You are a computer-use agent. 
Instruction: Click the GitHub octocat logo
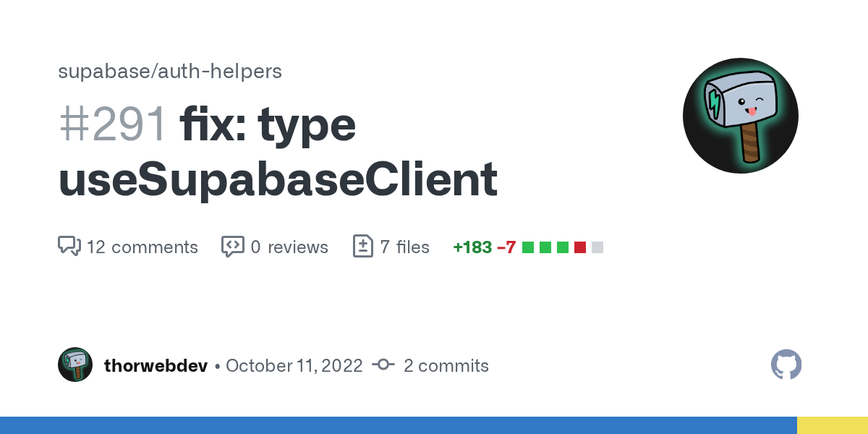click(x=786, y=365)
